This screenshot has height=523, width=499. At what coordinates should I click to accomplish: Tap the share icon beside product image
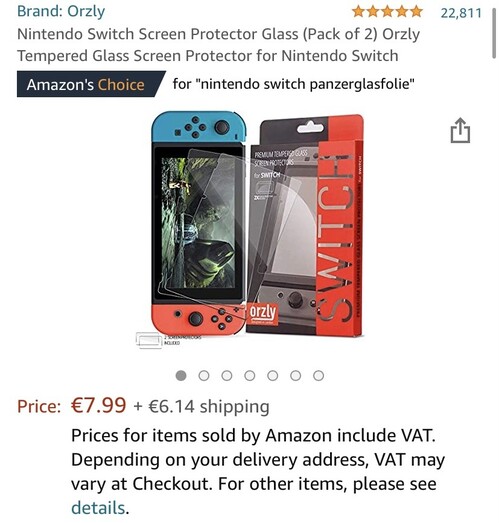pyautogui.click(x=460, y=130)
